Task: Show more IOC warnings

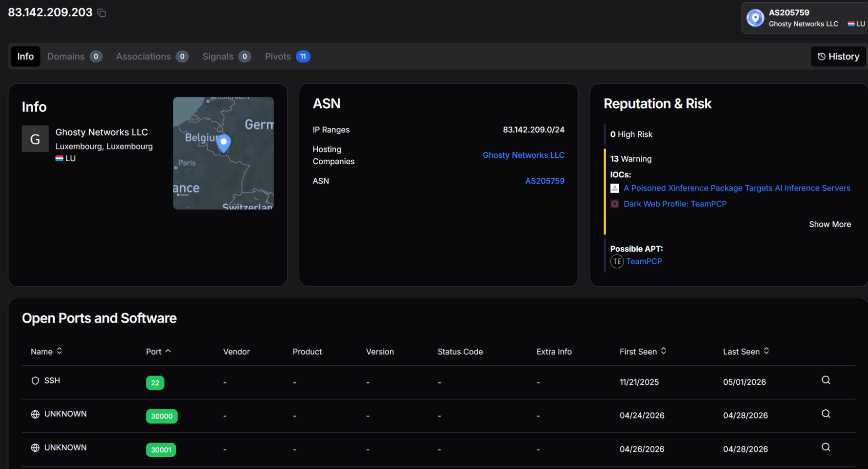Action: [830, 224]
